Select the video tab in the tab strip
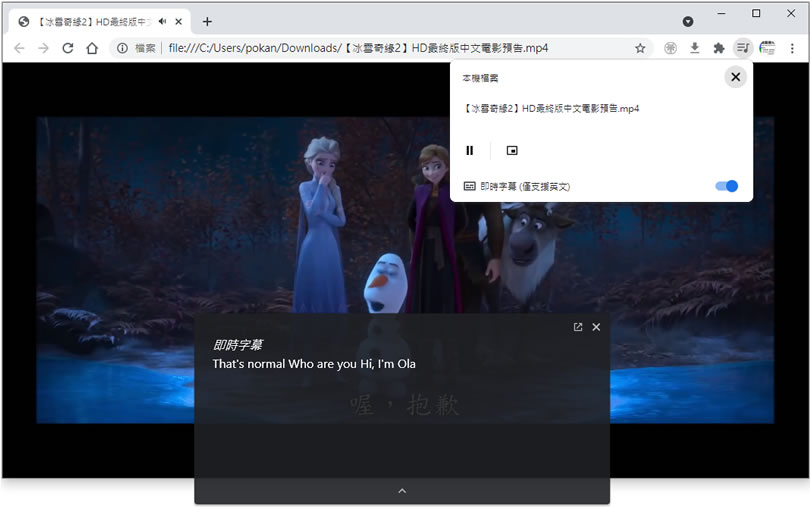The width and height of the screenshot is (810, 508). (x=99, y=21)
